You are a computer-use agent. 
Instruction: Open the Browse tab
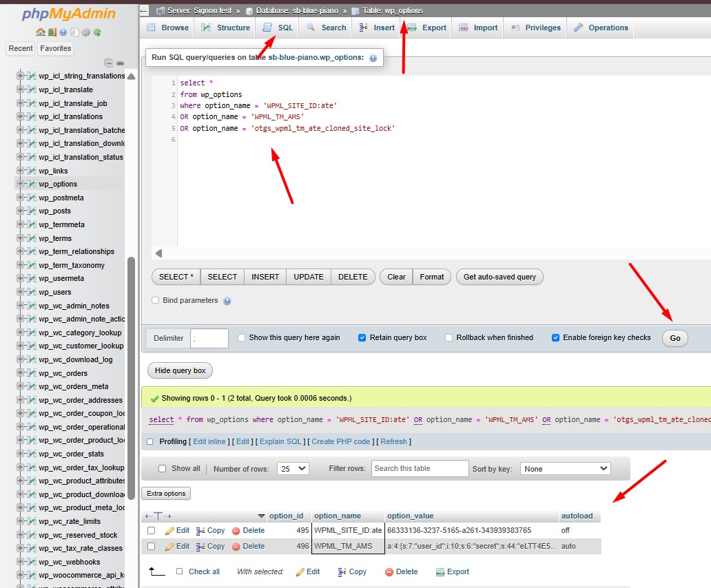(168, 28)
